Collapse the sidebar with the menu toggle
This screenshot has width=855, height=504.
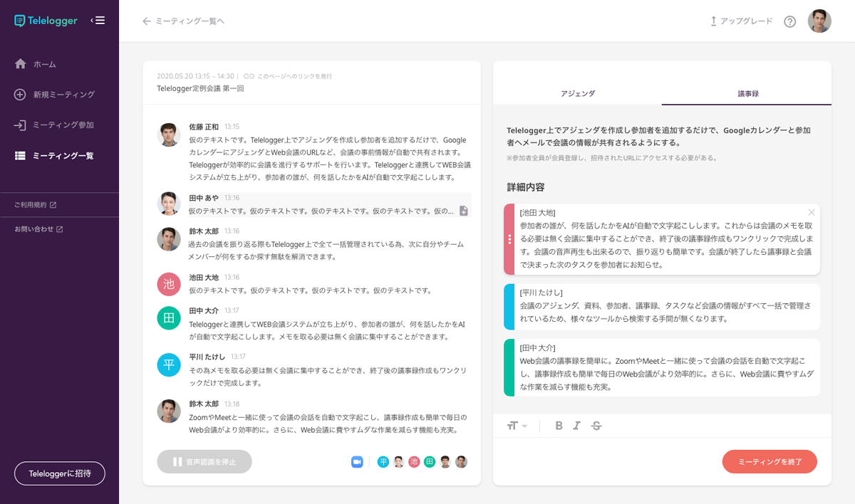pos(98,21)
